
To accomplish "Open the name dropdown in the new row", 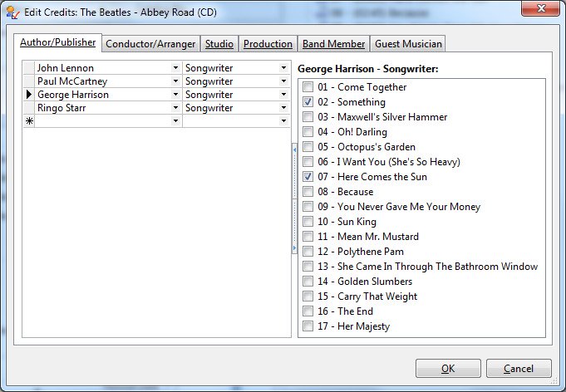I will tap(176, 121).
